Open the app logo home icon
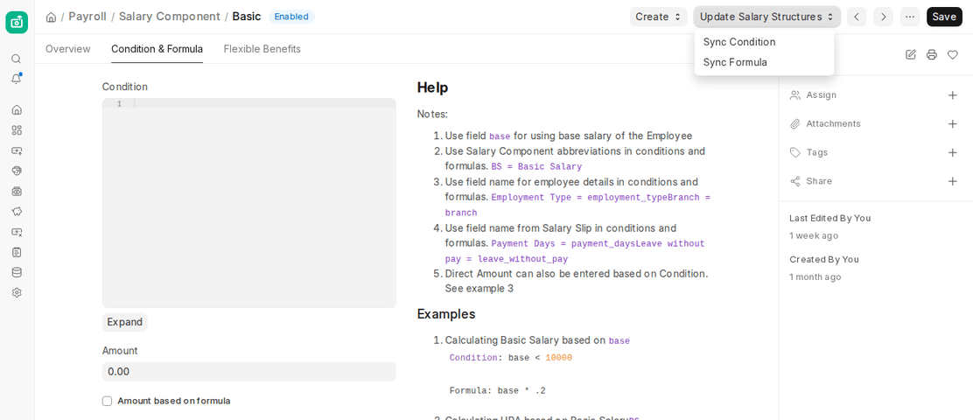The width and height of the screenshot is (980, 420). tap(17, 22)
